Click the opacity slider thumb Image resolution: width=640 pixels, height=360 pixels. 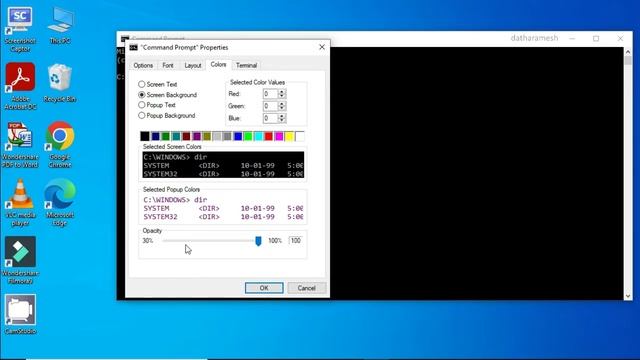pyautogui.click(x=258, y=241)
